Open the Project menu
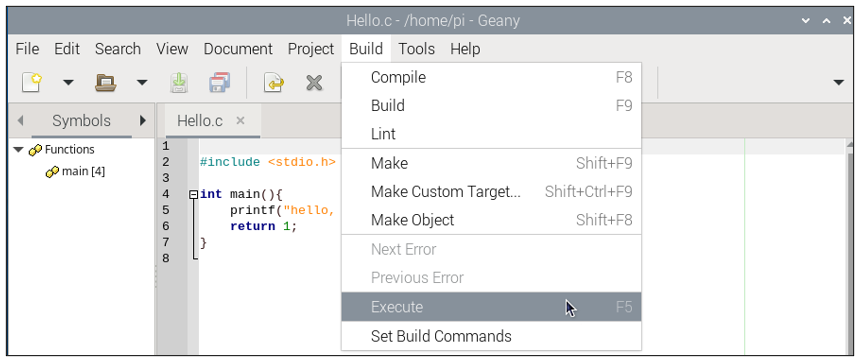Viewport: 858px width, 361px height. click(311, 49)
